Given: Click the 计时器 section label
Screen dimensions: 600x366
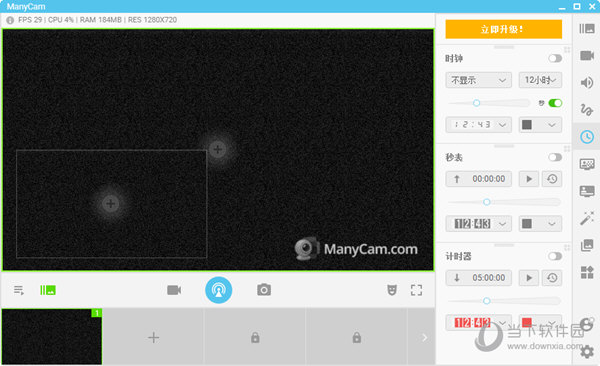Looking at the screenshot, I should point(458,256).
